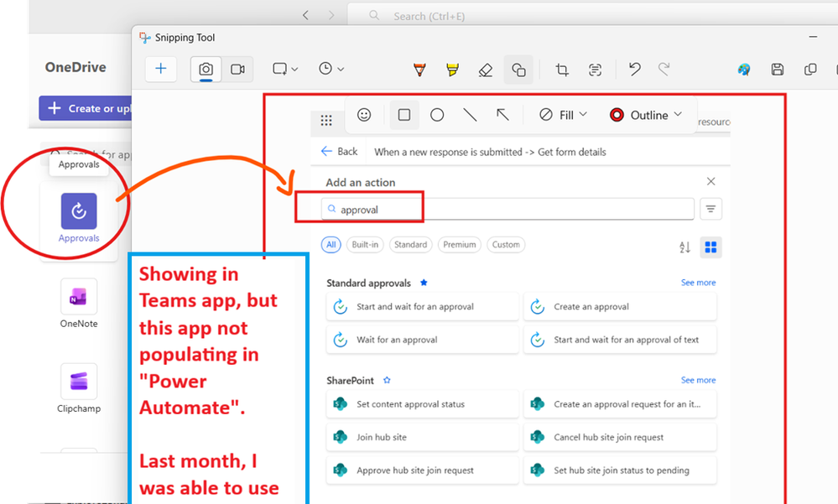Favorite the Standard approvals connector star
This screenshot has width=838, height=504.
tap(424, 283)
